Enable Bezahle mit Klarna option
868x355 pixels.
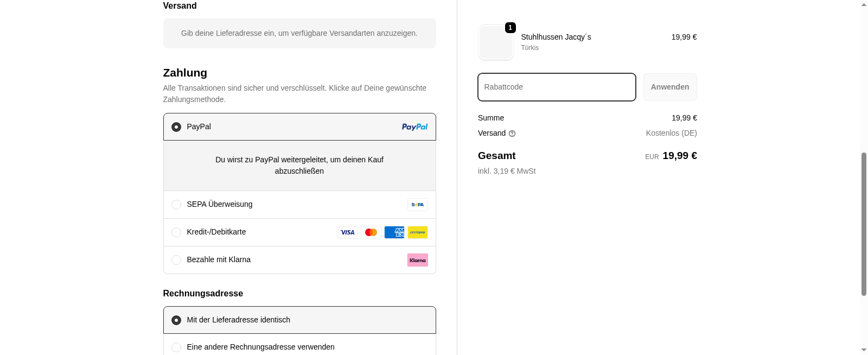[176, 259]
